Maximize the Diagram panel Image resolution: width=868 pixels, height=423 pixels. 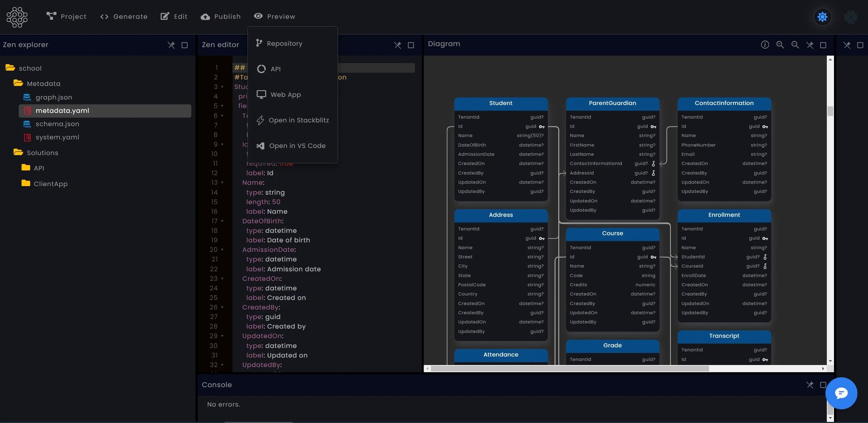[x=823, y=45]
